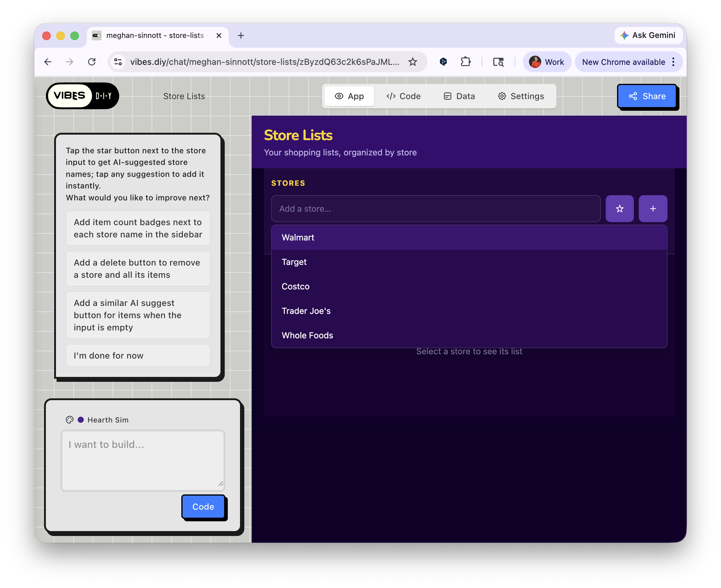
Task: Click the STORES section label
Action: tap(288, 183)
